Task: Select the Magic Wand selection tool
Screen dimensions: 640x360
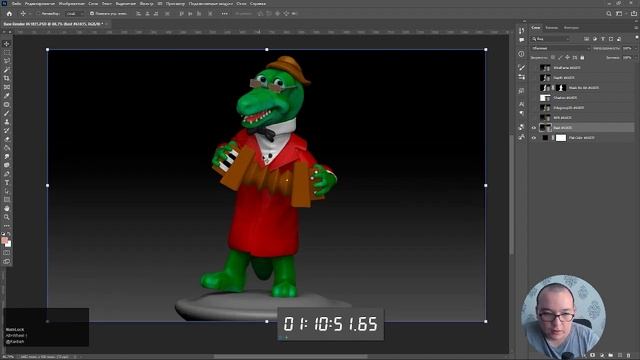Action: tap(7, 70)
